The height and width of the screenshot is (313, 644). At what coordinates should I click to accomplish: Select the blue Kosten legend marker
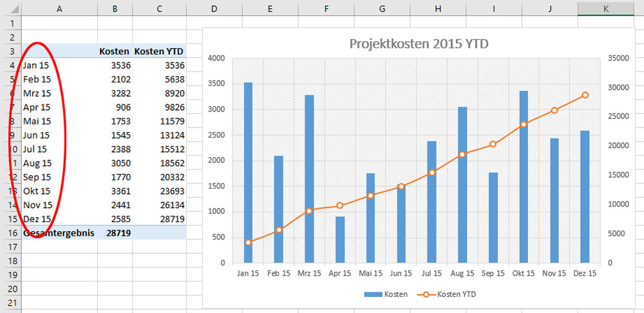pos(374,294)
